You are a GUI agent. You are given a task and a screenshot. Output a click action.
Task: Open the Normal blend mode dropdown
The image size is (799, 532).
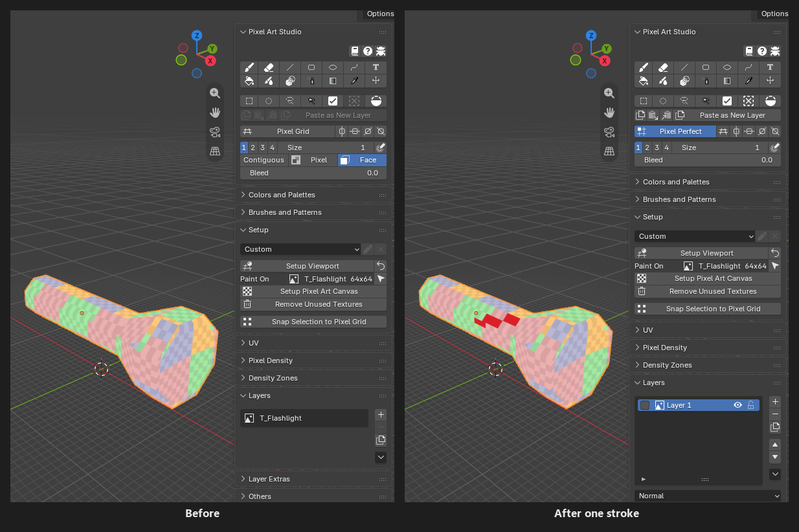coord(708,496)
